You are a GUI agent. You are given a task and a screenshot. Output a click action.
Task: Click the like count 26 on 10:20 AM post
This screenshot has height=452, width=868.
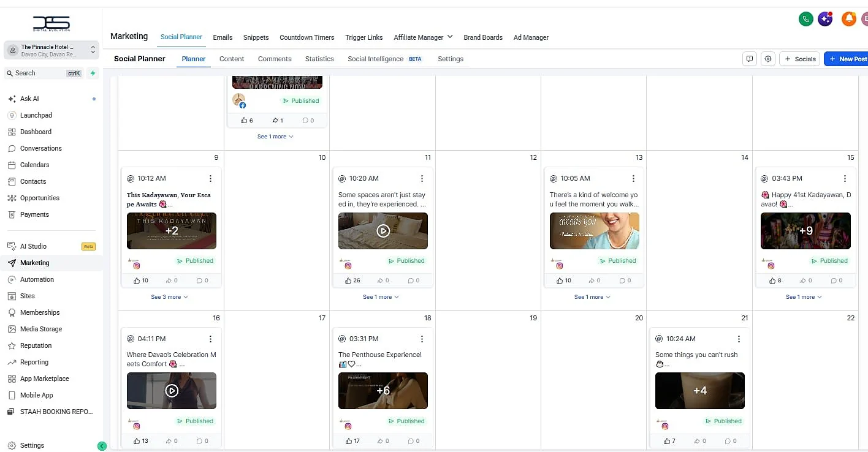click(x=352, y=281)
